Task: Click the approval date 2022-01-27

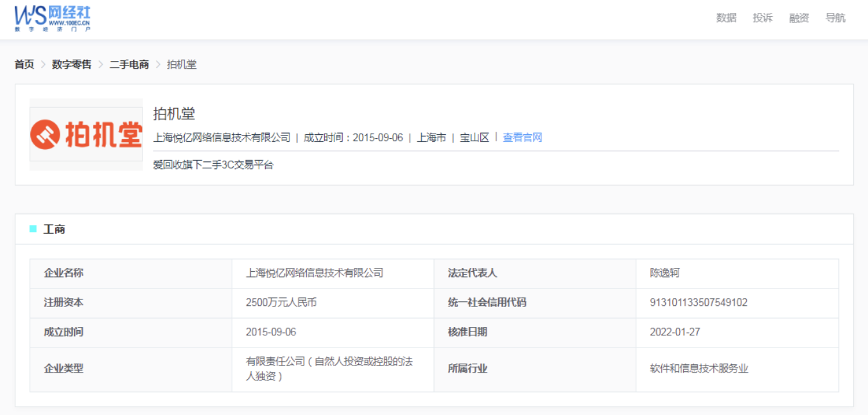Action: 675,332
